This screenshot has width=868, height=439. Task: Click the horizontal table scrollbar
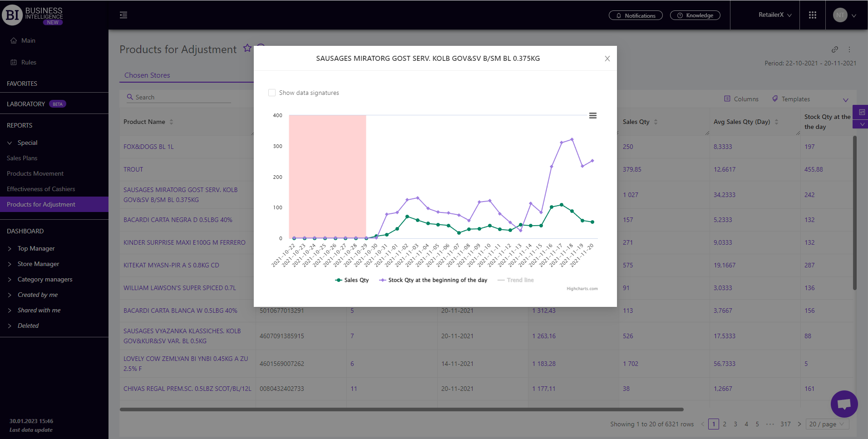coord(401,409)
